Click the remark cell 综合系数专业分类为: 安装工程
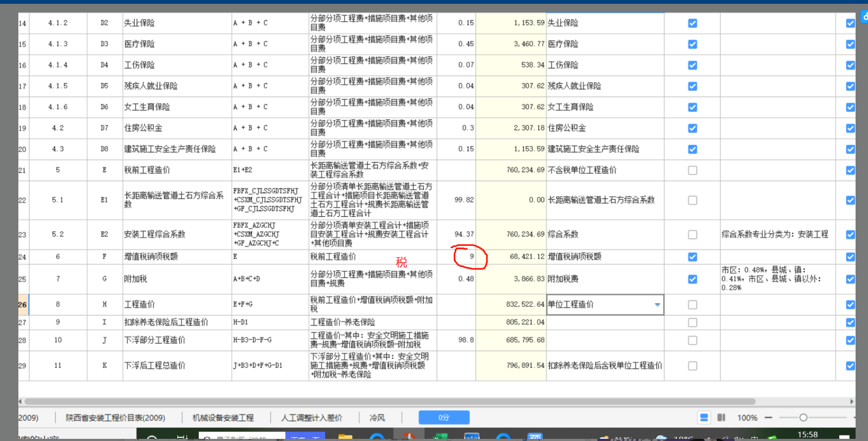Screen dimensions: 868x441 (x=777, y=235)
